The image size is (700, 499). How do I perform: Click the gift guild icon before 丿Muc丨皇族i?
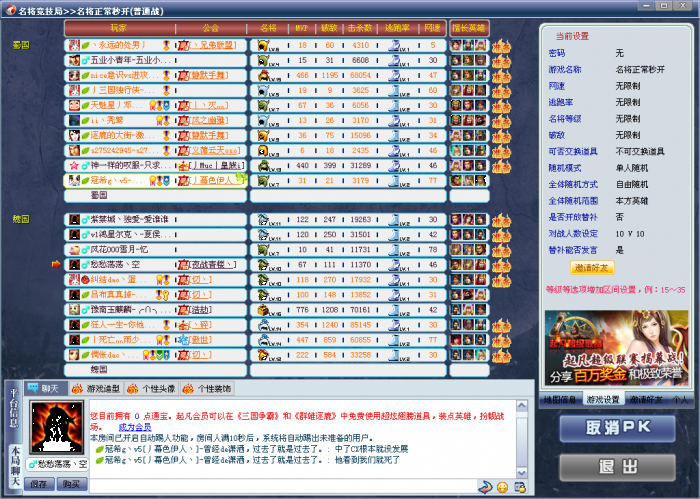[183, 166]
